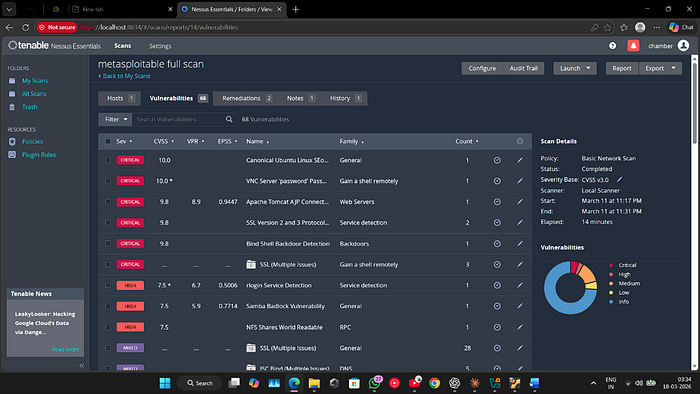Click pencil icon for Bind Shell Backdoor Detection row
The image size is (700, 394).
tap(520, 244)
